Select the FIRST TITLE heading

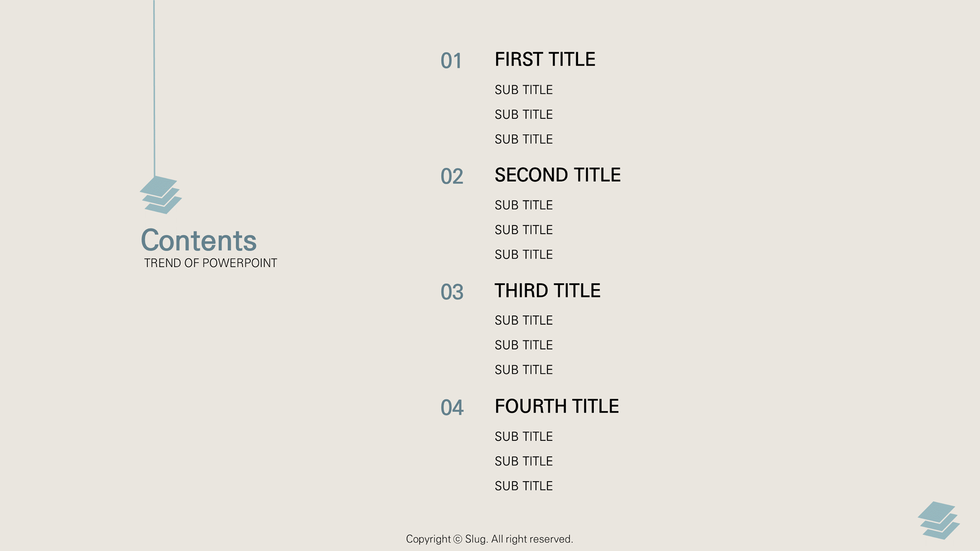pos(545,59)
